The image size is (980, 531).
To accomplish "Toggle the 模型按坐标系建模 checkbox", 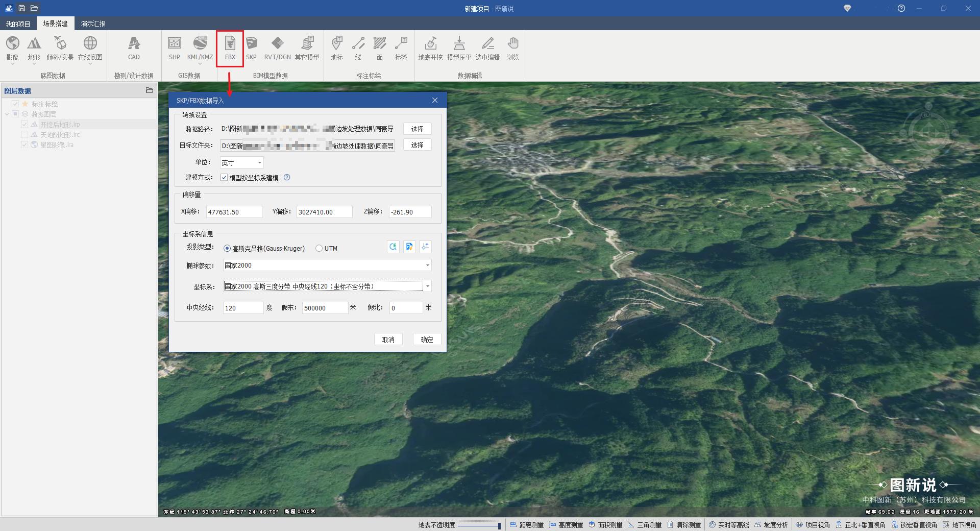I will tap(224, 178).
